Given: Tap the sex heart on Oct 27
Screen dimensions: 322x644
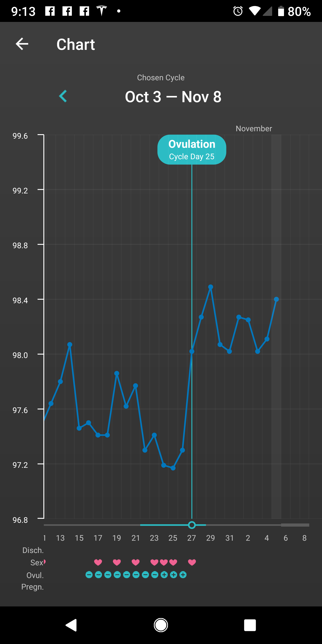Looking at the screenshot, I should 192,562.
